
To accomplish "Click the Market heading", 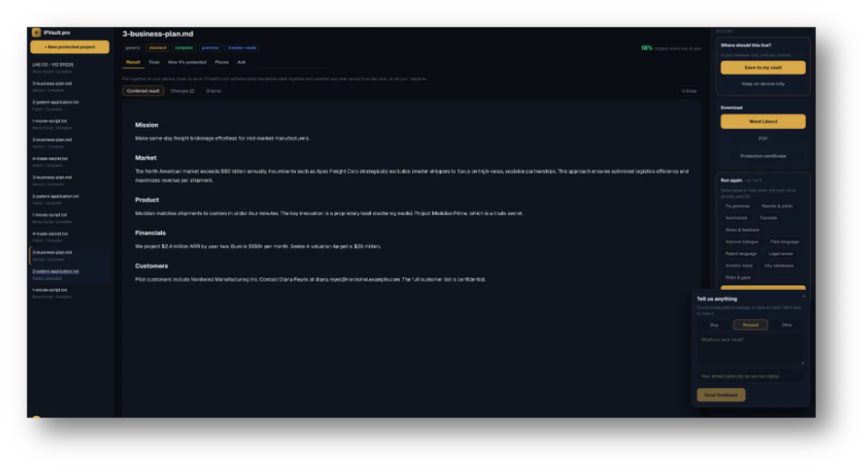I will (145, 158).
